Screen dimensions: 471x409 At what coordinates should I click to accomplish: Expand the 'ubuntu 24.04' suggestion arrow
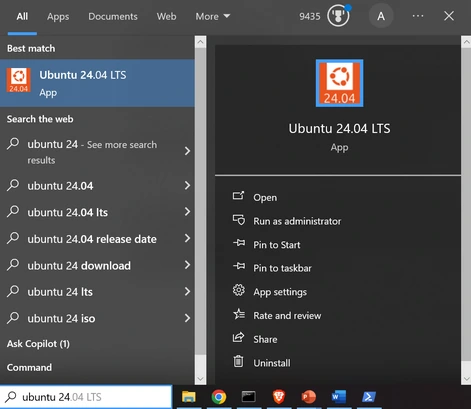click(x=187, y=185)
